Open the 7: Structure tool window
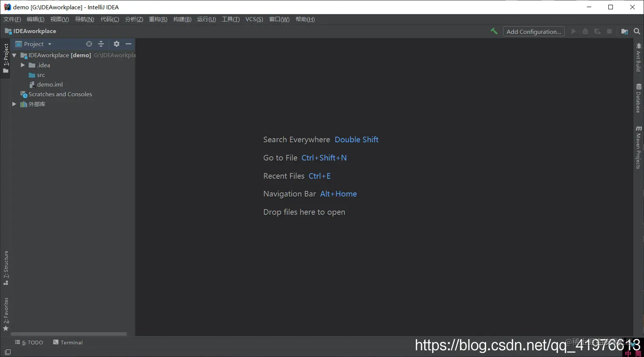644x357 pixels. 6,268
